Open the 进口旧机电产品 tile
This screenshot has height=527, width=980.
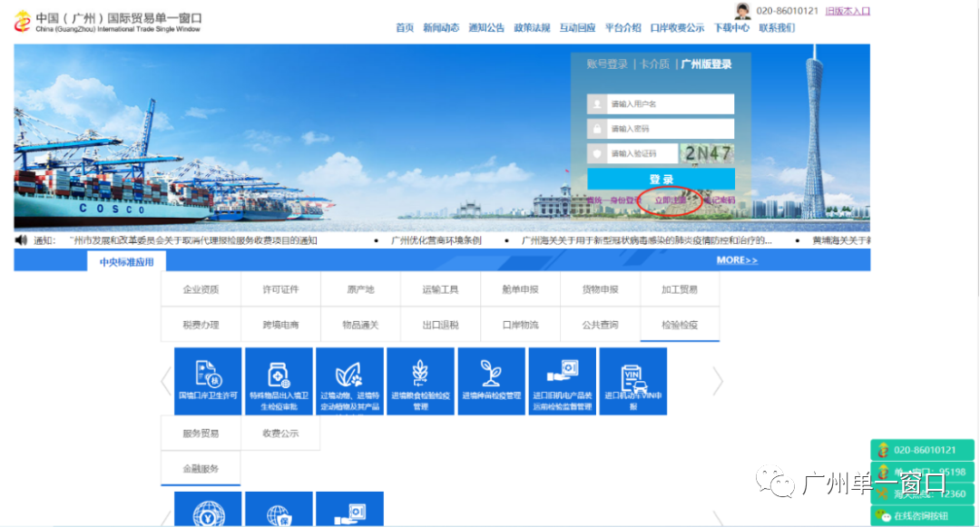coord(562,381)
